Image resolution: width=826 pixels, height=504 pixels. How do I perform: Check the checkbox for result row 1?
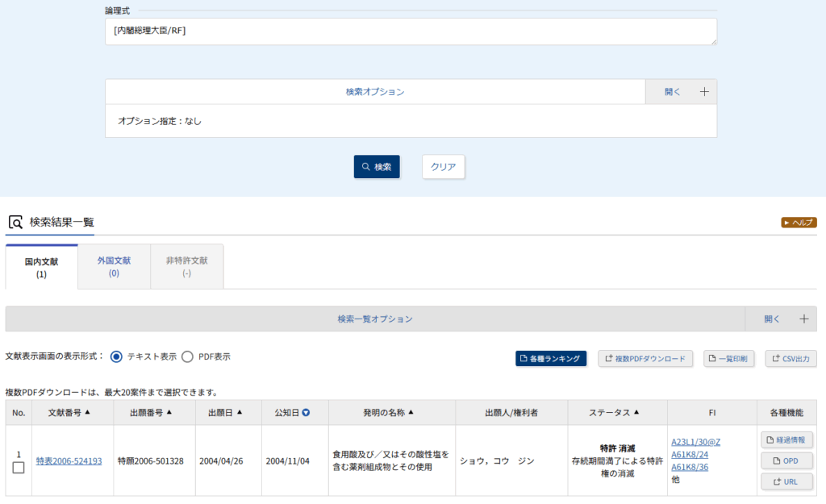point(19,468)
